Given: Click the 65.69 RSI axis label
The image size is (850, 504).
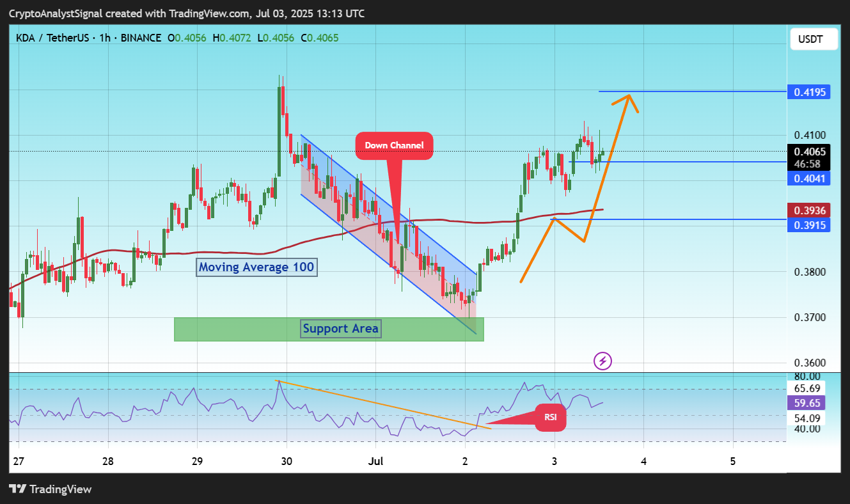Looking at the screenshot, I should pos(806,388).
